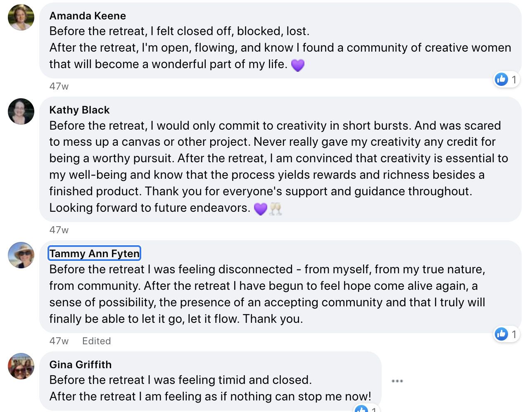View edit history via Edited label

click(96, 341)
